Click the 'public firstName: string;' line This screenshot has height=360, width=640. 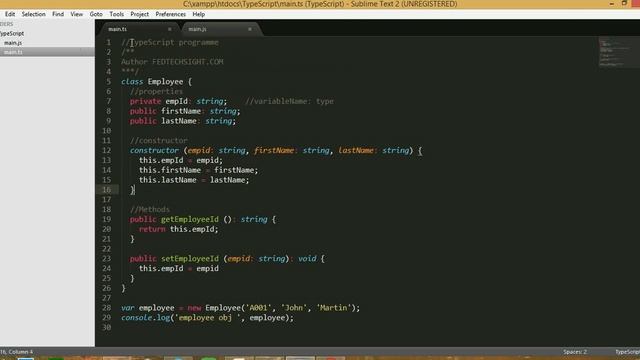click(185, 111)
